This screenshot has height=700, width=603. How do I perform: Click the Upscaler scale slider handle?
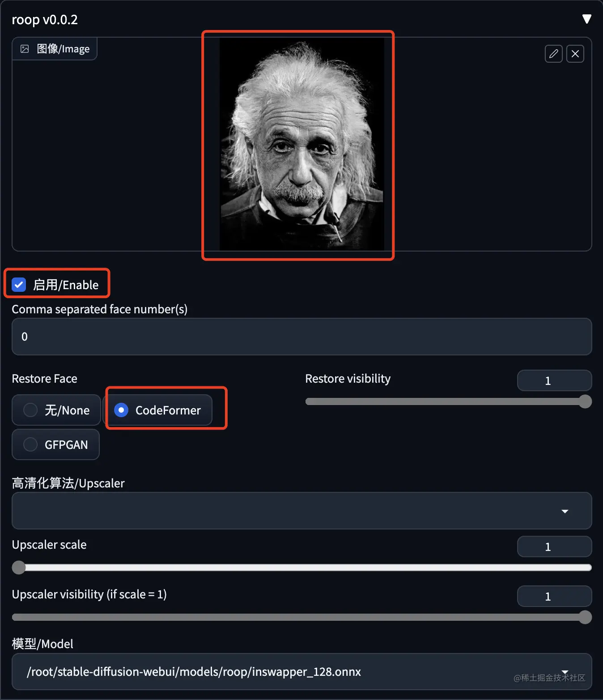coord(19,568)
